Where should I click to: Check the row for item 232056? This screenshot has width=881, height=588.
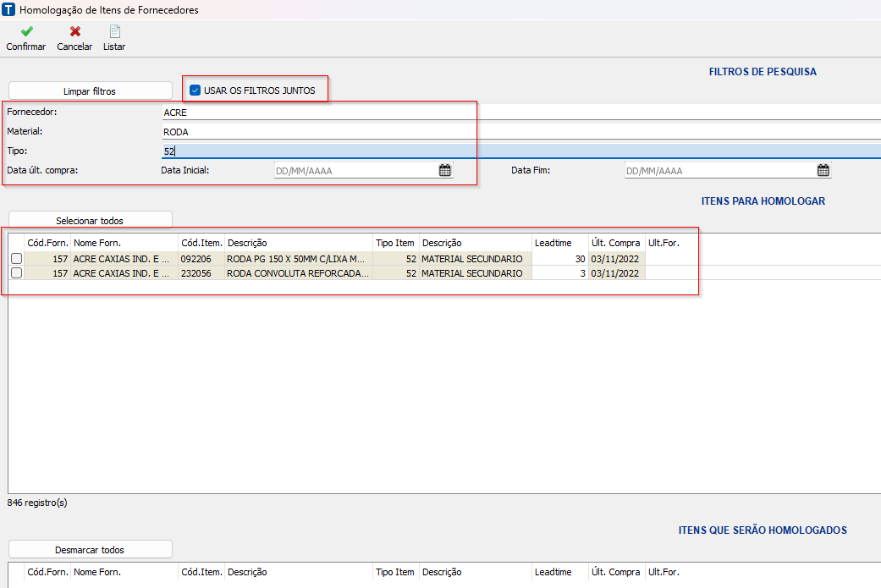click(x=16, y=273)
